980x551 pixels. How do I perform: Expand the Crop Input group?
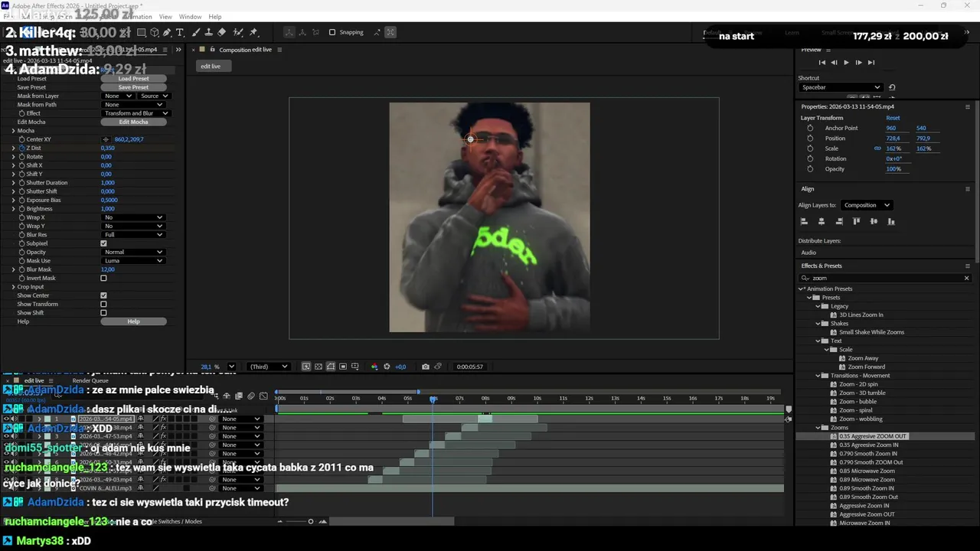[13, 287]
